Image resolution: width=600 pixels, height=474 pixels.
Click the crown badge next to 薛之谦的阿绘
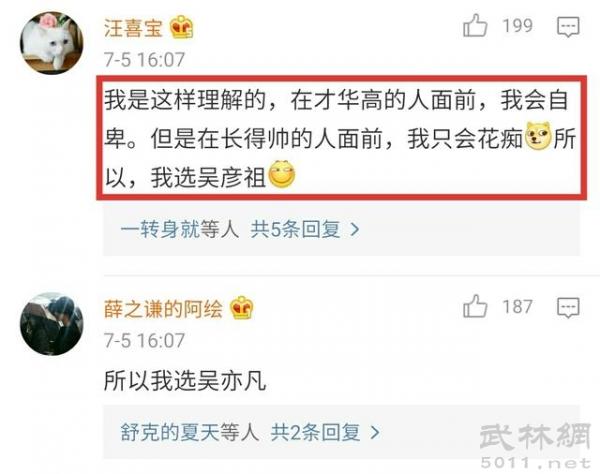(x=241, y=308)
